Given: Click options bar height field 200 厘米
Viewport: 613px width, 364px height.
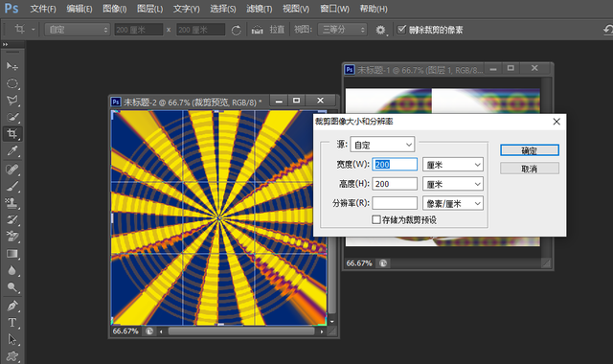Looking at the screenshot, I should pyautogui.click(x=200, y=30).
